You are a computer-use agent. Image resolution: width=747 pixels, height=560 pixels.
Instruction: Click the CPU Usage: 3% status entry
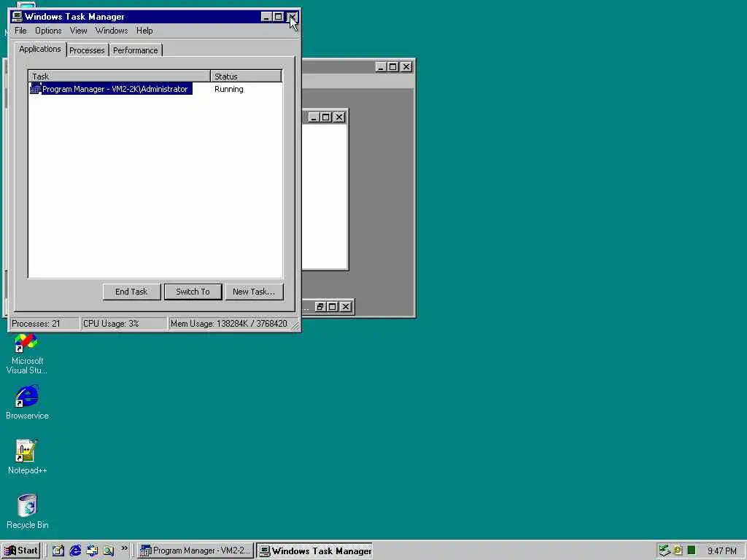click(124, 323)
